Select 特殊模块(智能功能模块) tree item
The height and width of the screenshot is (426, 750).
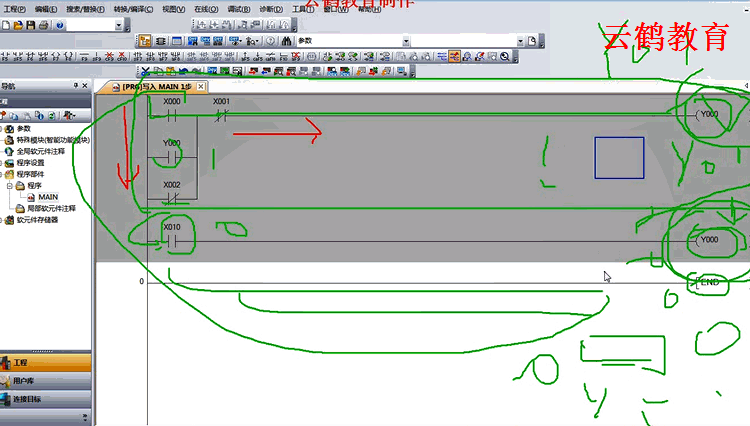point(53,140)
